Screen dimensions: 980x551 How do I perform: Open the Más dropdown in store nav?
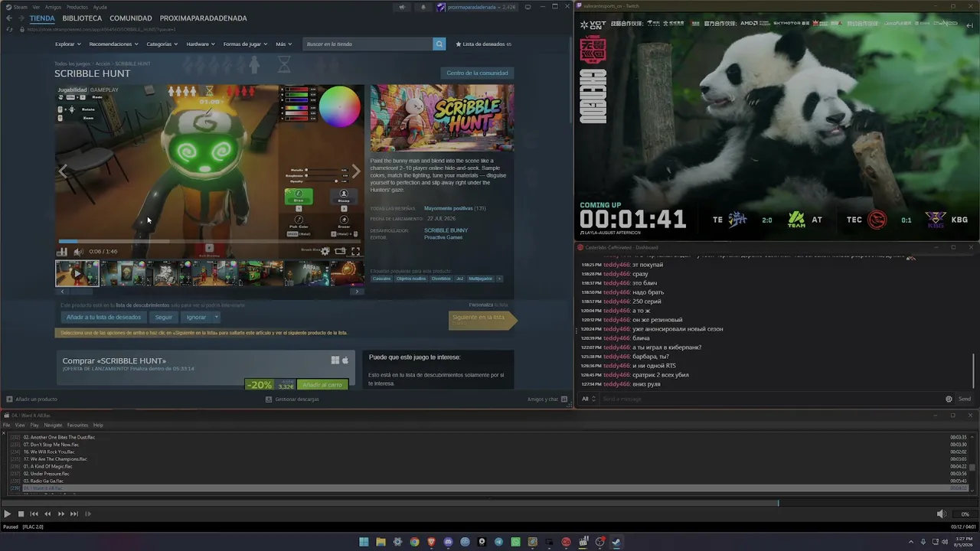[x=283, y=44]
